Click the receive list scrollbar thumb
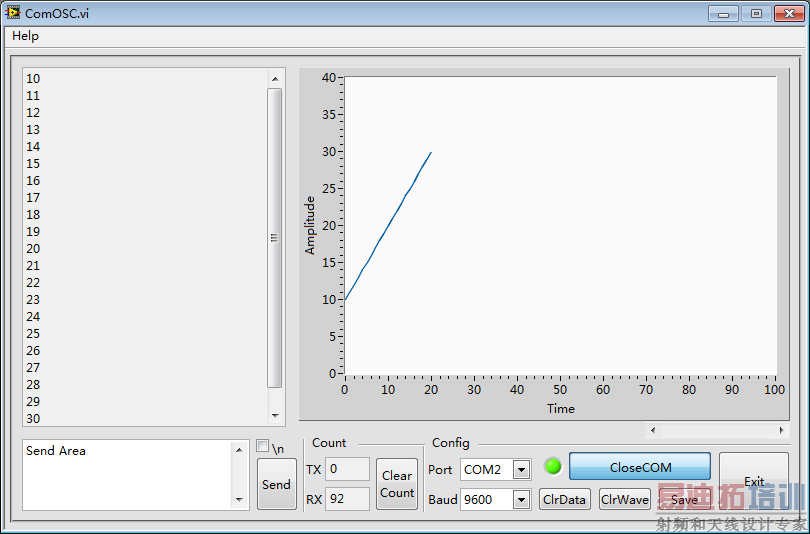 [274, 238]
